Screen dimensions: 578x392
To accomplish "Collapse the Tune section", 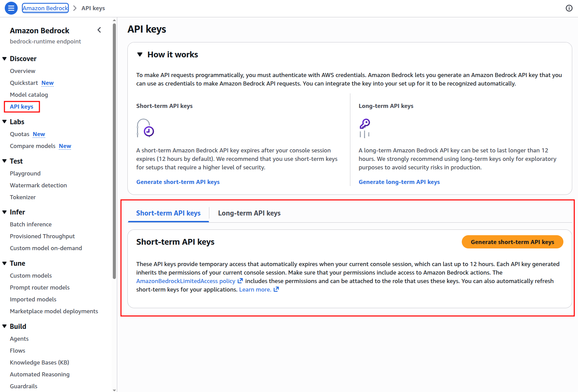I will (4, 263).
